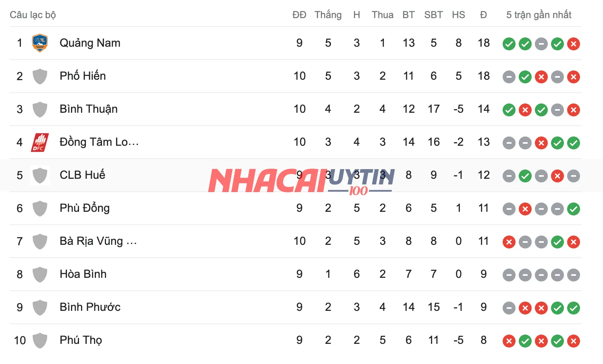Click the HS column header

(458, 15)
